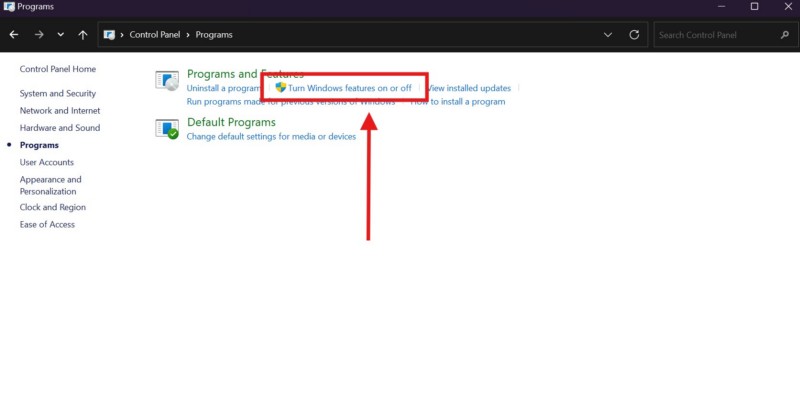Click the forward navigation arrow
This screenshot has height=417, width=800.
tap(38, 34)
